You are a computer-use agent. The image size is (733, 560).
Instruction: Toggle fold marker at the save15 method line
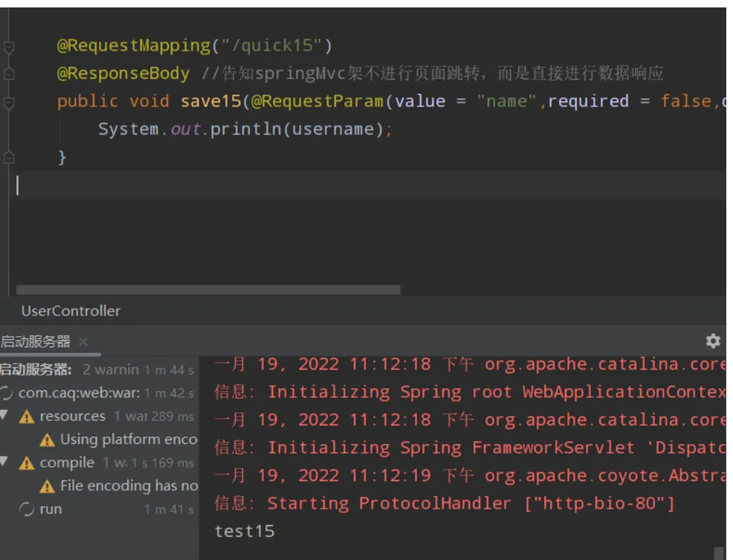pyautogui.click(x=9, y=103)
